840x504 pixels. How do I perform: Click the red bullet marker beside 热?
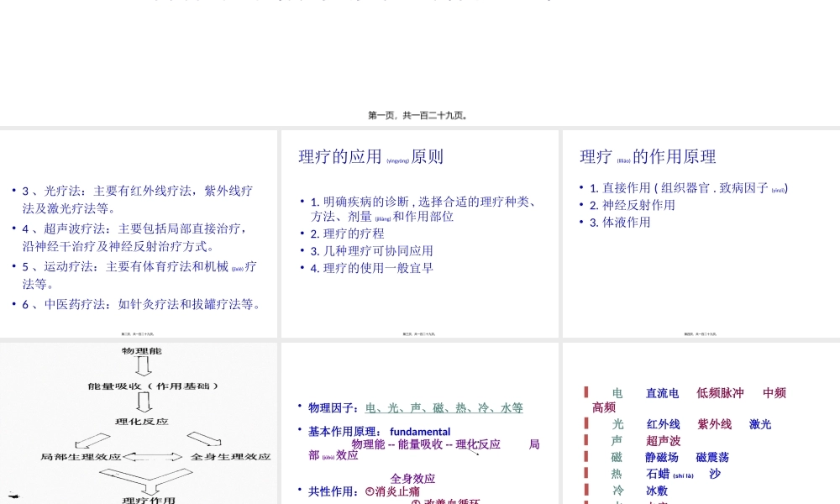click(x=586, y=473)
